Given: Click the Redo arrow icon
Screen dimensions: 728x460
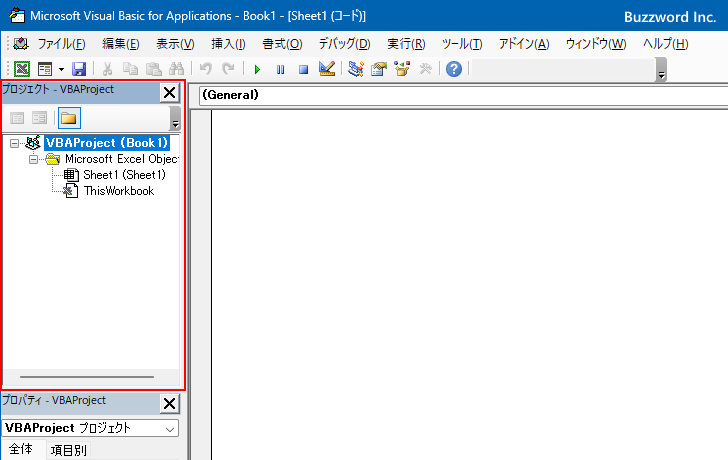Looking at the screenshot, I should [228, 69].
